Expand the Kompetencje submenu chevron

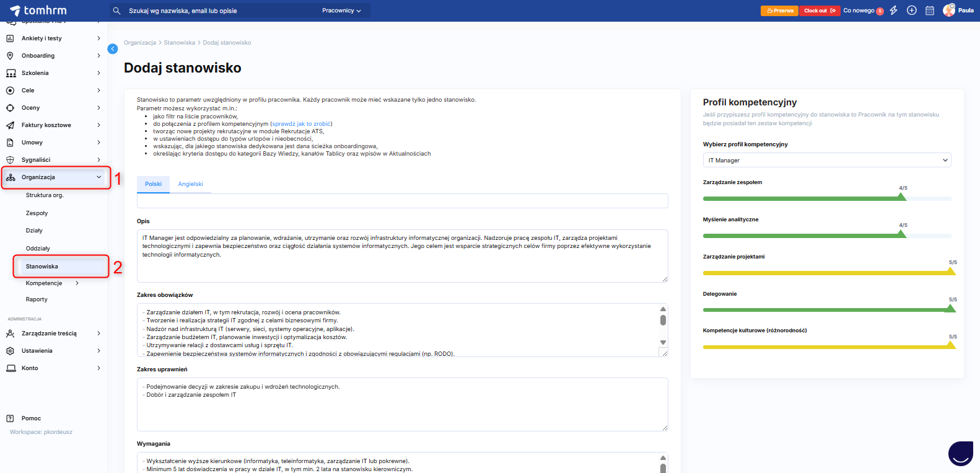point(77,283)
